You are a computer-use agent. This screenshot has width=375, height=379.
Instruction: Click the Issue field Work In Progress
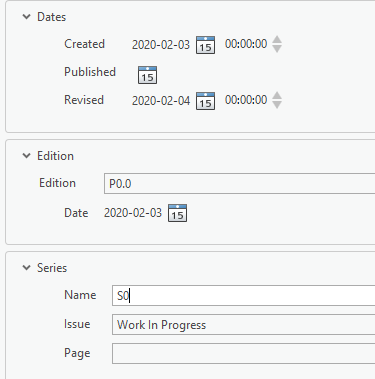pyautogui.click(x=243, y=325)
